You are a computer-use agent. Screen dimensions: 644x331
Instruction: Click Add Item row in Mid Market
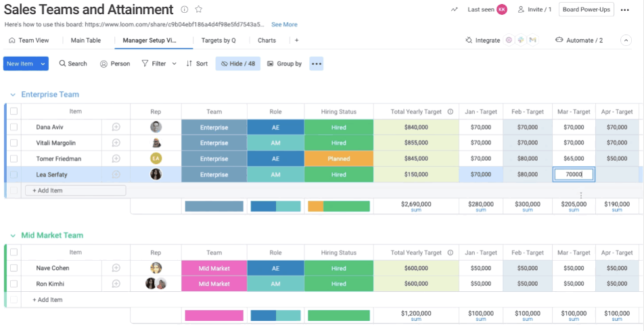tap(47, 300)
